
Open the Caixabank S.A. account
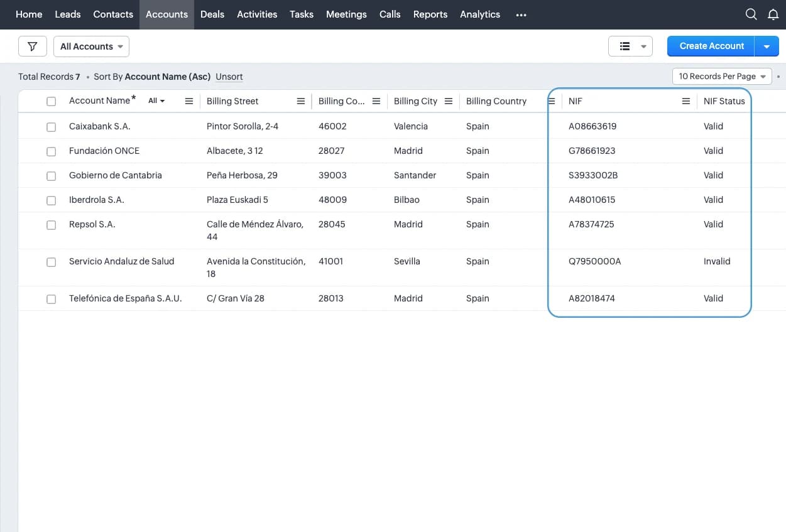(x=99, y=126)
